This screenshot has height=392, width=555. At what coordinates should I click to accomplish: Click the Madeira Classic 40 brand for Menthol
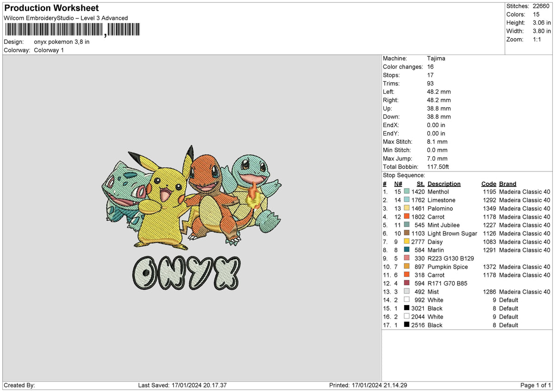(x=524, y=192)
